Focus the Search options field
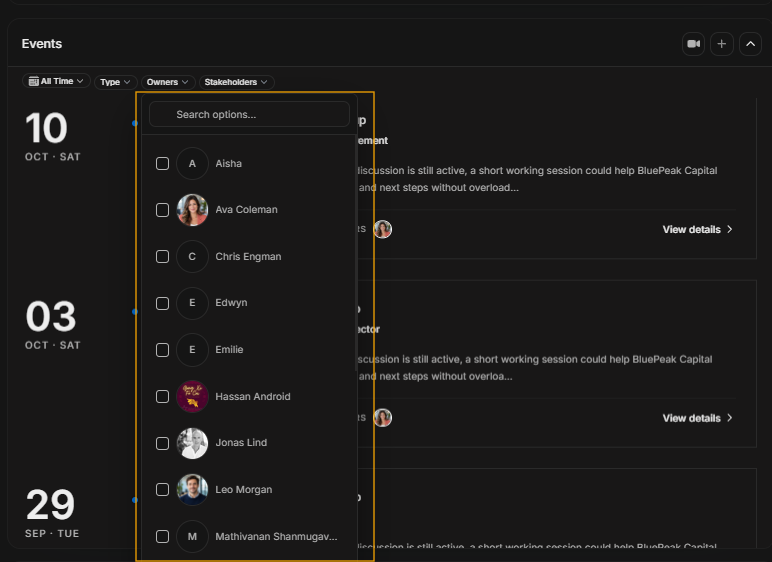The height and width of the screenshot is (562, 772). (x=249, y=114)
